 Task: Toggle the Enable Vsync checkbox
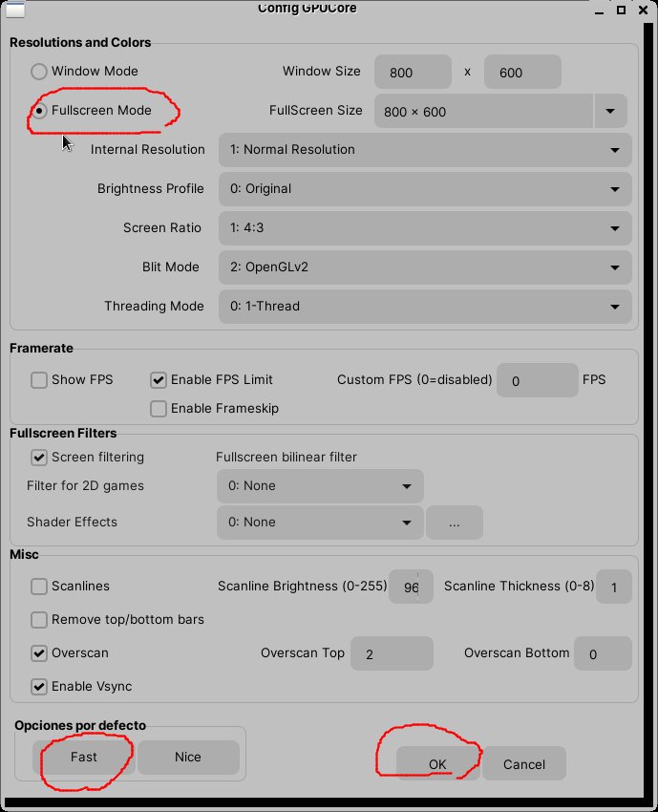point(39,687)
